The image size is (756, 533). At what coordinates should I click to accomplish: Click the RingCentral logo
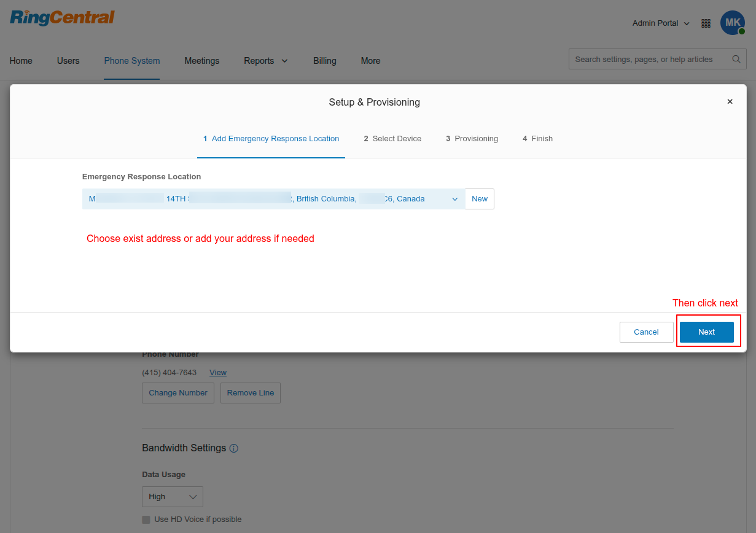(62, 18)
